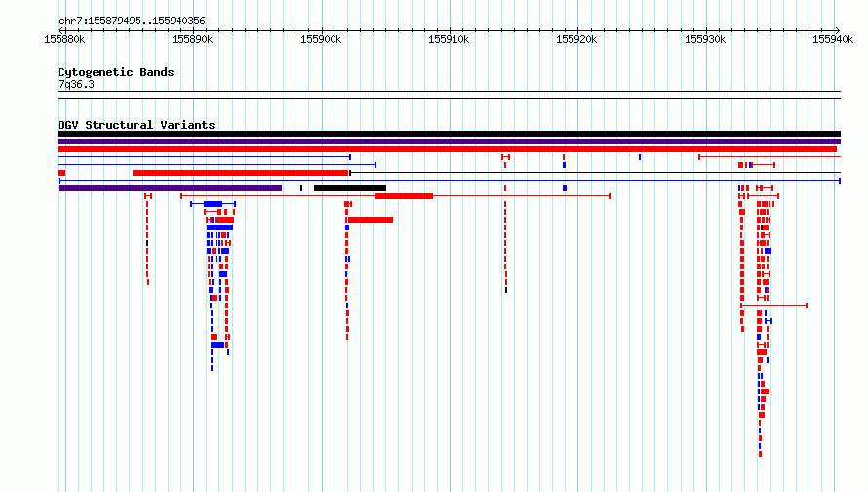The height and width of the screenshot is (492, 868).
Task: Select the Cytogenetic Bands track title
Action: coord(116,72)
